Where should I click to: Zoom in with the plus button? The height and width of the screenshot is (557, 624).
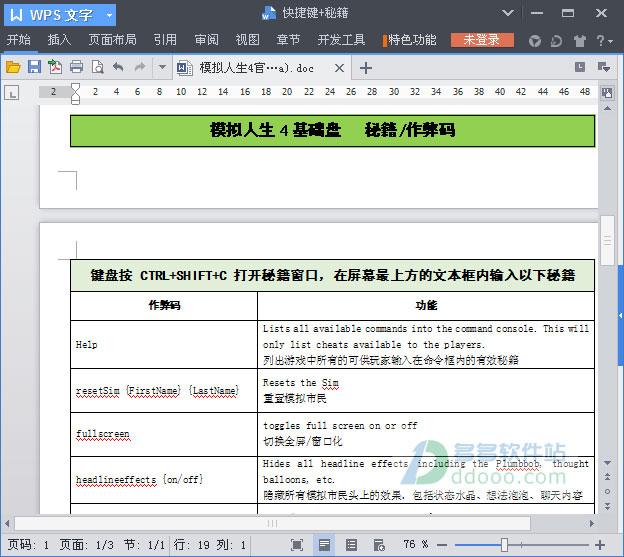[600, 545]
